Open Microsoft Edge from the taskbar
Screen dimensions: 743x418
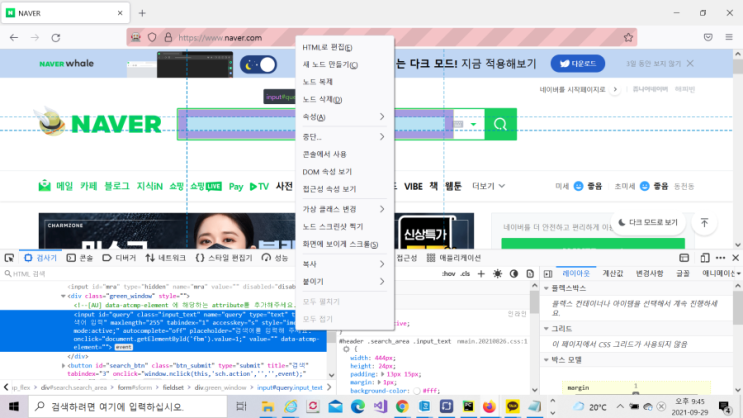(358, 406)
